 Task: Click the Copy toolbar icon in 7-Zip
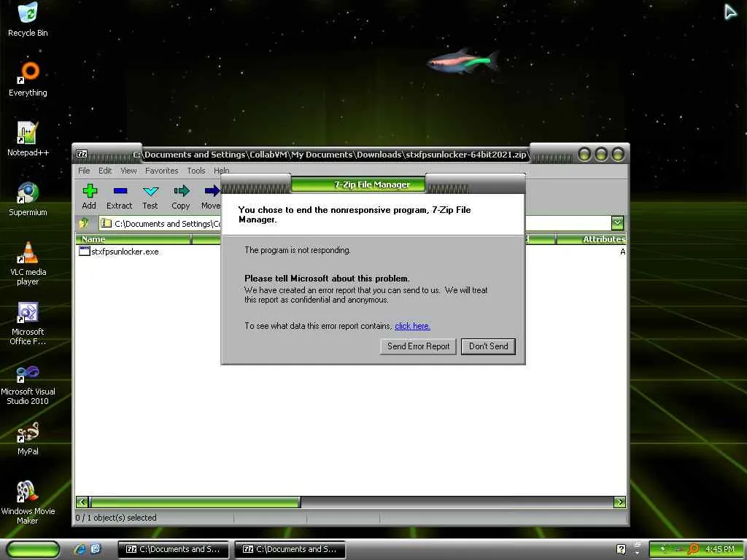point(181,197)
